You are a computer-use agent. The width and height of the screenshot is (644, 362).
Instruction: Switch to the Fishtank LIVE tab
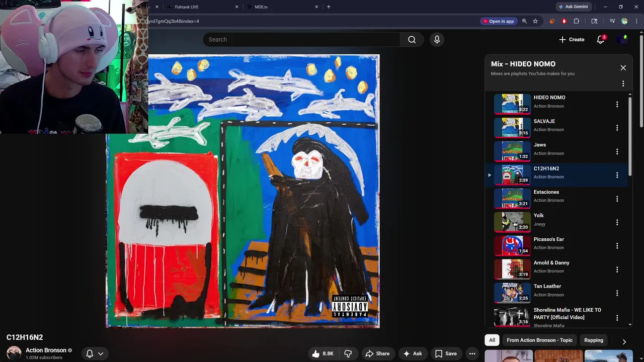click(202, 7)
